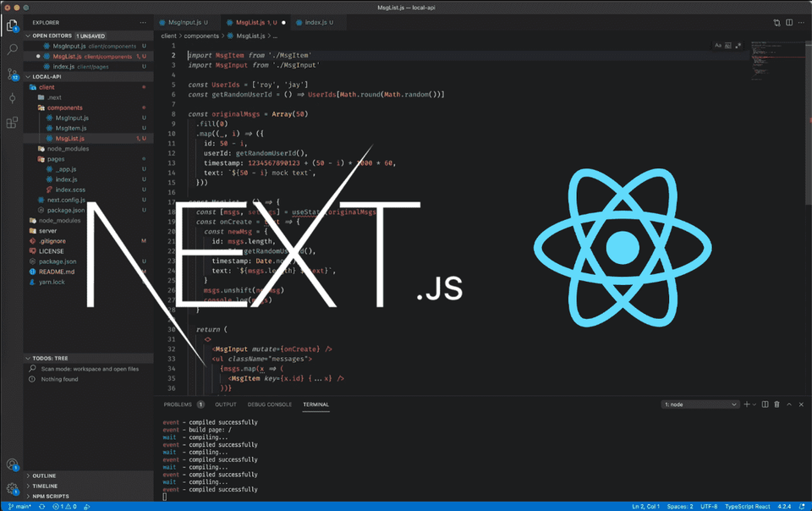Image resolution: width=812 pixels, height=511 pixels.
Task: Open the '1: node' terminal dropdown
Action: coord(700,404)
